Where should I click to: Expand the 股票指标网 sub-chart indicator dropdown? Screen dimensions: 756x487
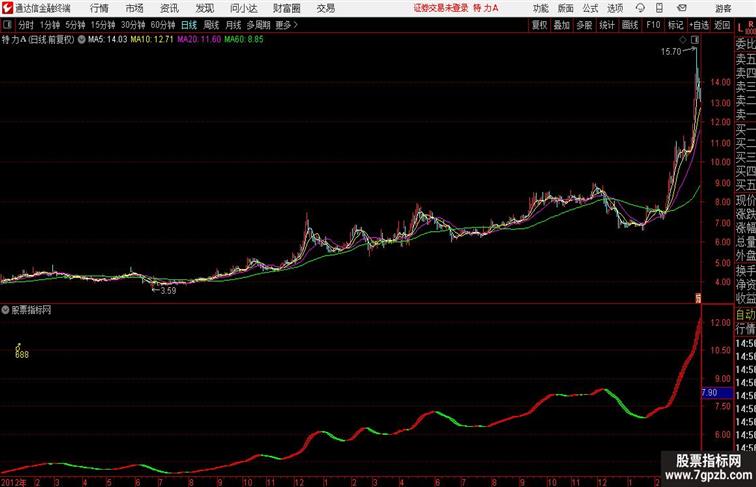point(5,310)
